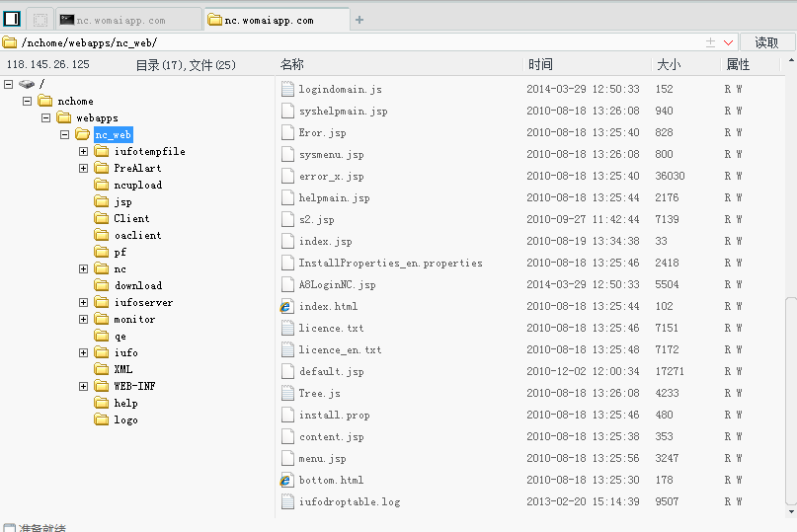Viewport: 797px width, 532px height.
Task: Collapse the webapps folder
Action: (45, 117)
